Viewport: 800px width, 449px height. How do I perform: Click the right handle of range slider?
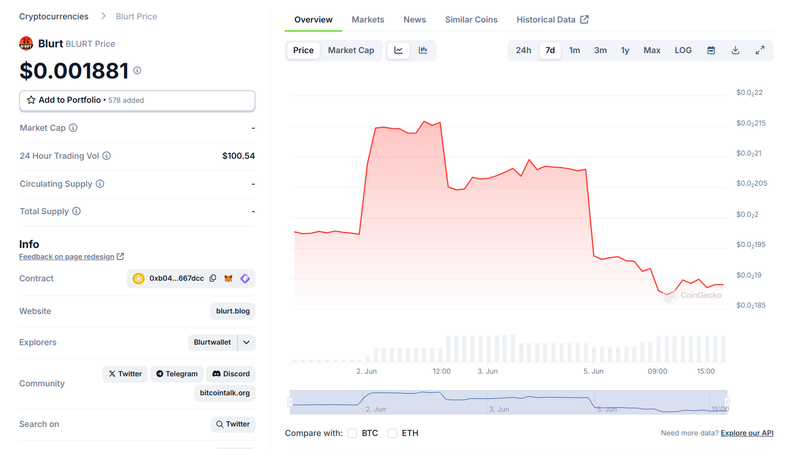727,402
